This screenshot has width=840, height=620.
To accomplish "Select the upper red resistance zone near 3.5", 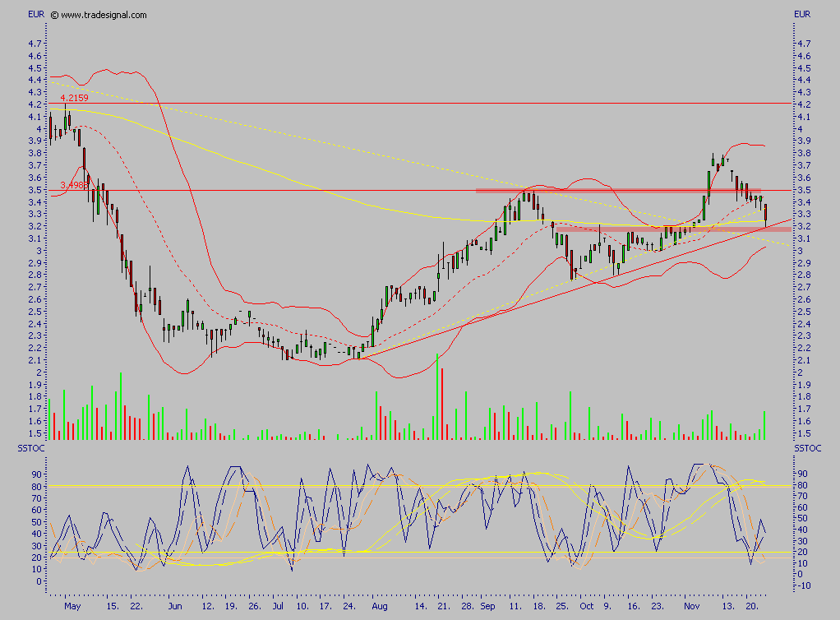I will pyautogui.click(x=616, y=191).
